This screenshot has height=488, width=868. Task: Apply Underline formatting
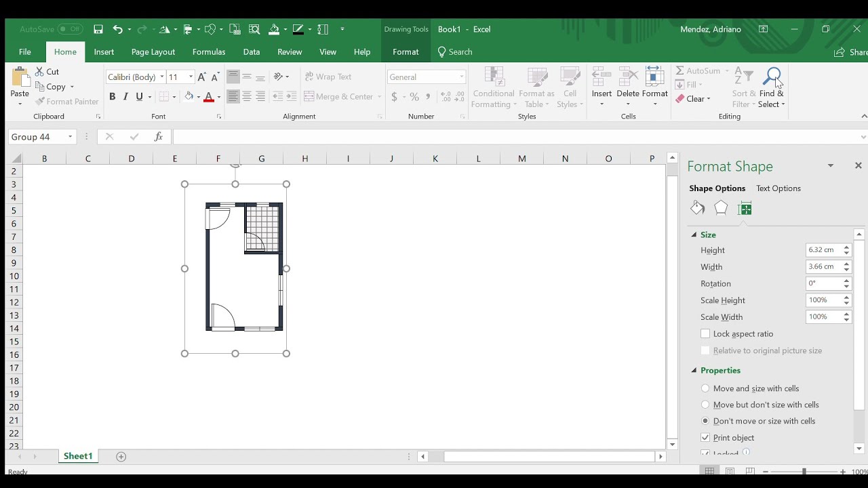tap(139, 97)
